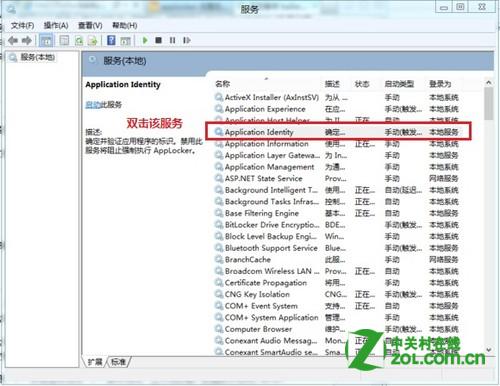Select Application Experience service row

click(x=337, y=109)
